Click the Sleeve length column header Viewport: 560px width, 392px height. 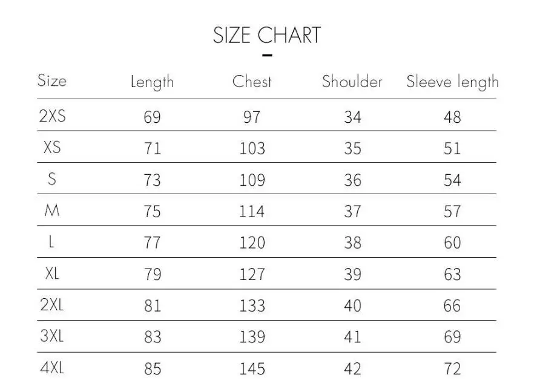[x=452, y=82]
